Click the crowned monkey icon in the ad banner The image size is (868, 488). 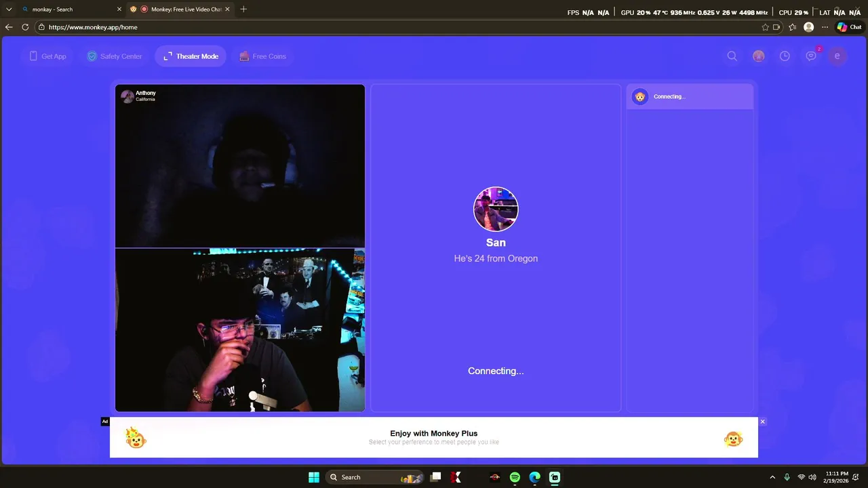136,438
